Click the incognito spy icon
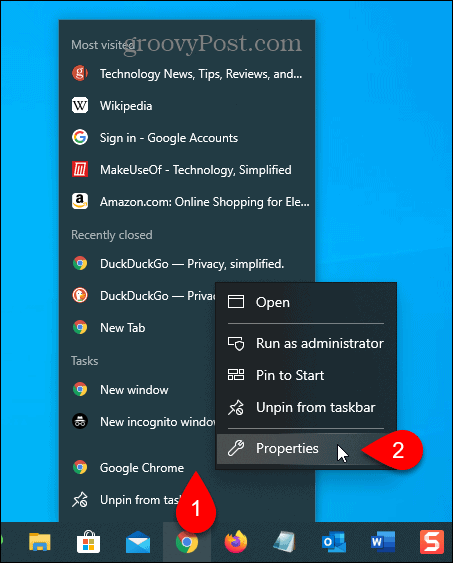 pos(80,422)
